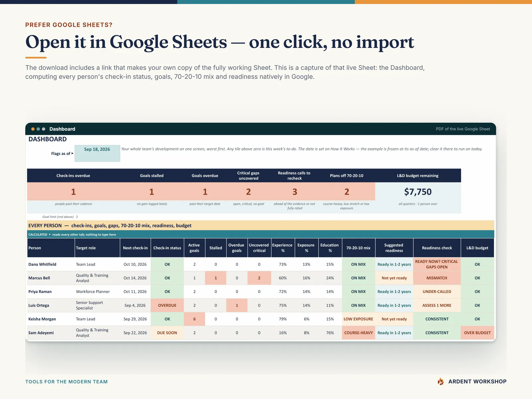Click 'MISMATCH' readiness check for Marcus Bell
The image size is (532, 399).
tap(437, 278)
